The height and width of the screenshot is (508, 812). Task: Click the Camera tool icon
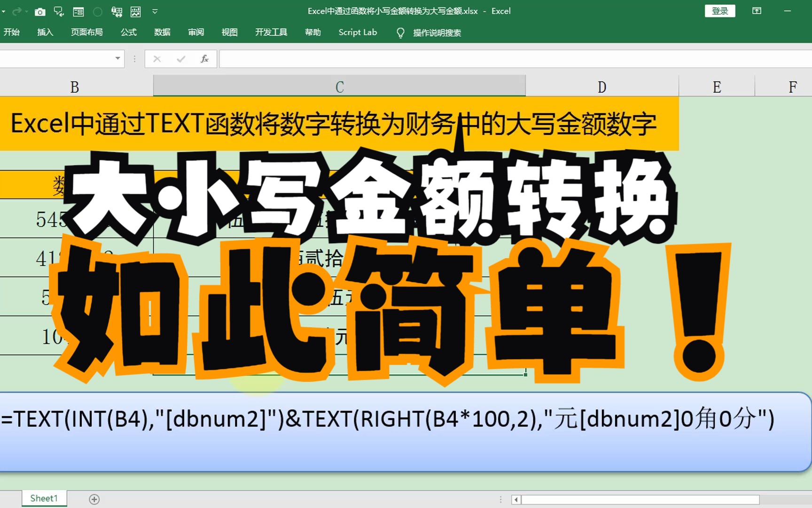click(x=40, y=12)
